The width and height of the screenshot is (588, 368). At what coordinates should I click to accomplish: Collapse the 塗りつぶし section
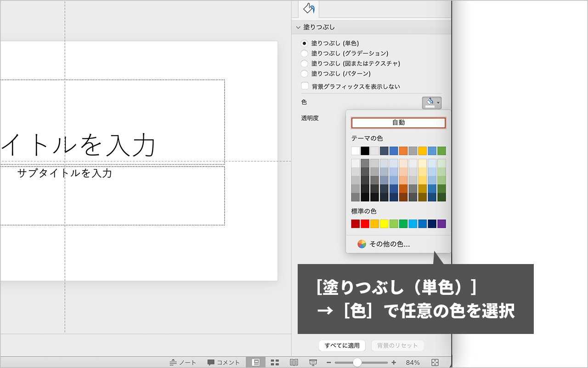(x=298, y=28)
